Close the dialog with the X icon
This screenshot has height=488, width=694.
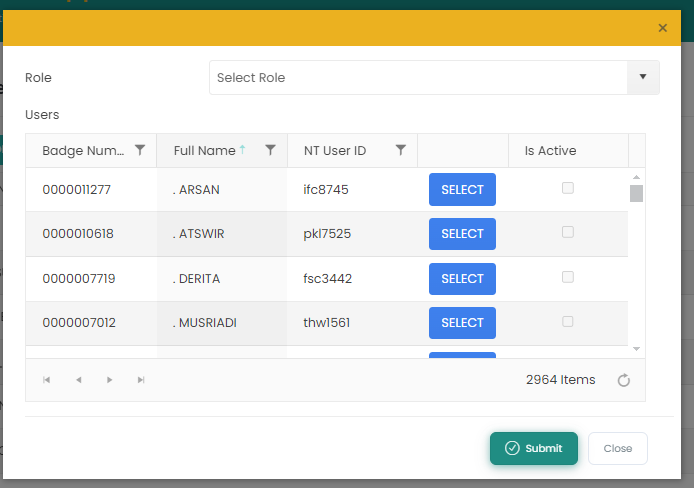coord(663,28)
